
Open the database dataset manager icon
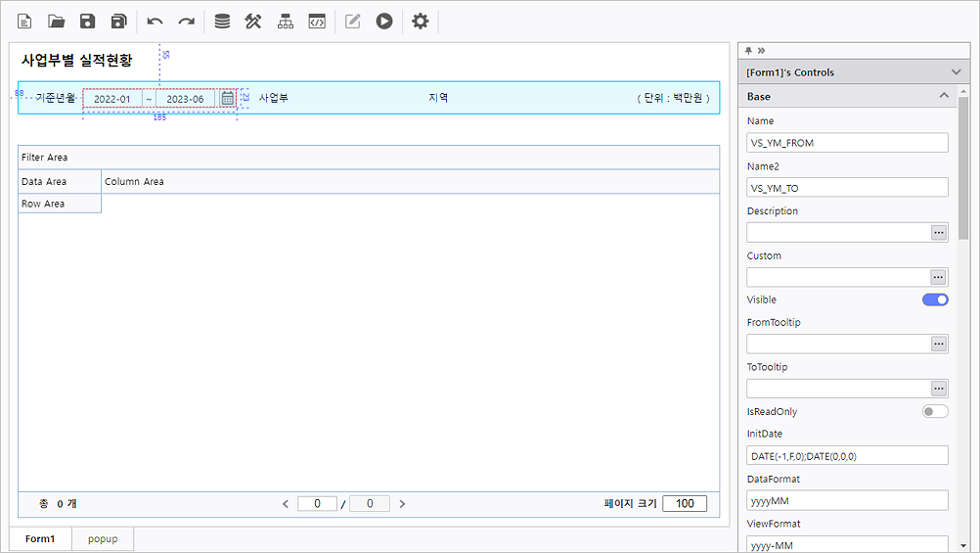pos(222,21)
